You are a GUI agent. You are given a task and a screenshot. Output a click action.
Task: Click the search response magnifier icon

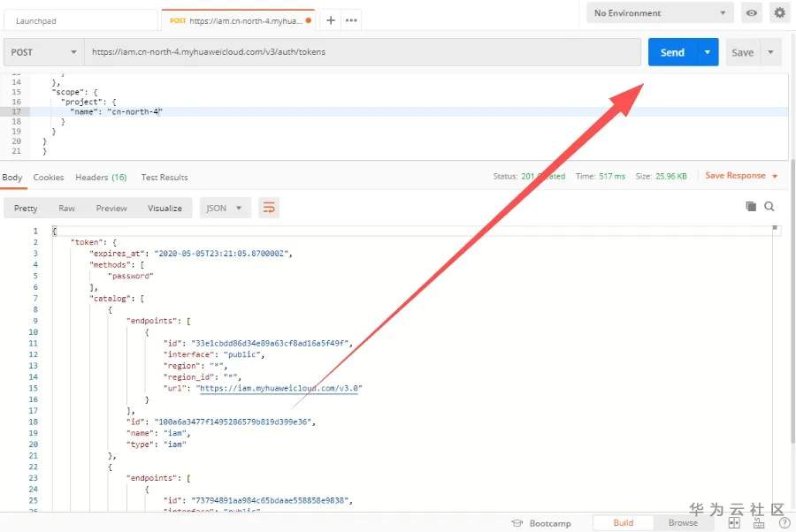coord(769,207)
